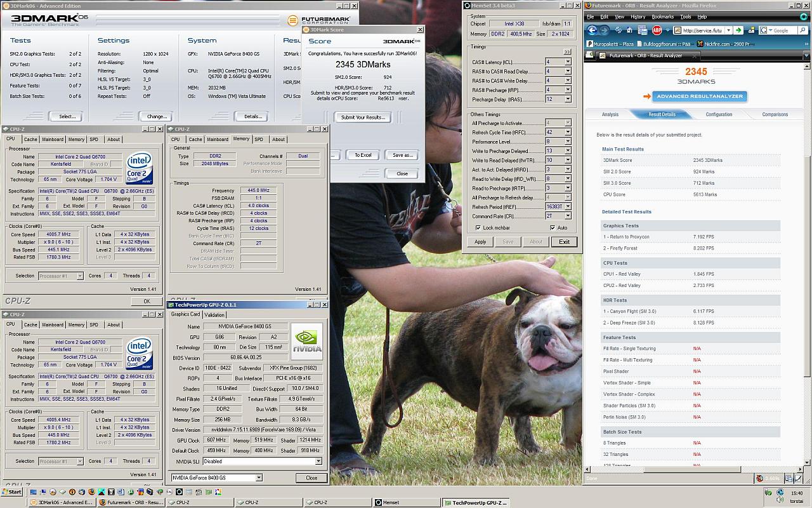
Task: Click the green Go arrow beside URL
Action: (738, 30)
